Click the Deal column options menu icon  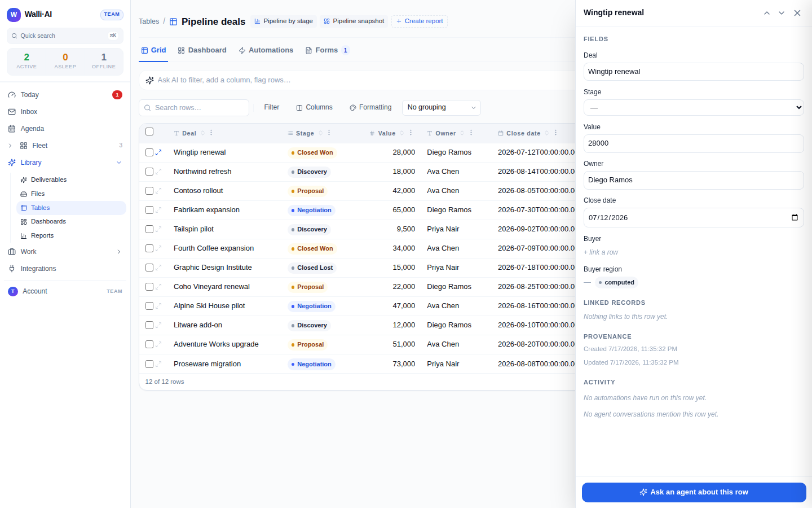[x=211, y=133]
